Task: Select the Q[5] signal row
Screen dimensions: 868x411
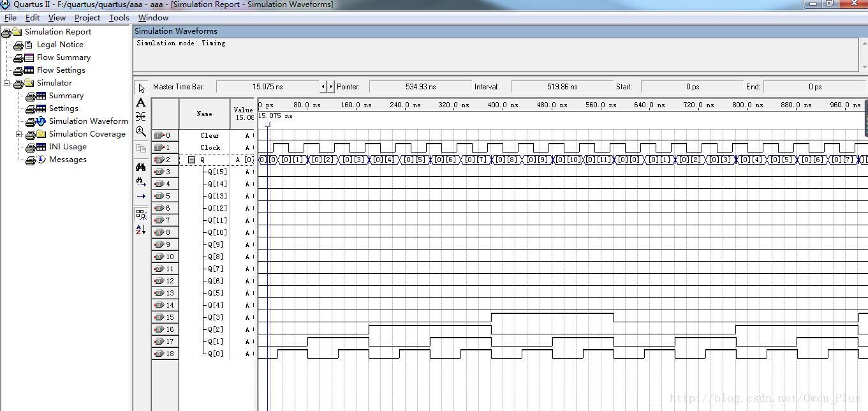Action: point(217,293)
